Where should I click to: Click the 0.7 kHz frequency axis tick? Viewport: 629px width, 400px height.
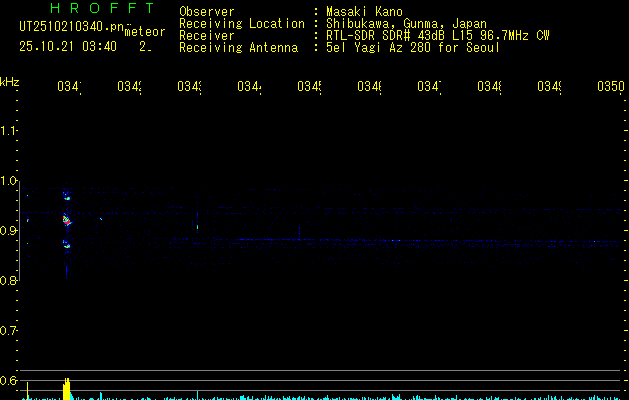click(9, 331)
